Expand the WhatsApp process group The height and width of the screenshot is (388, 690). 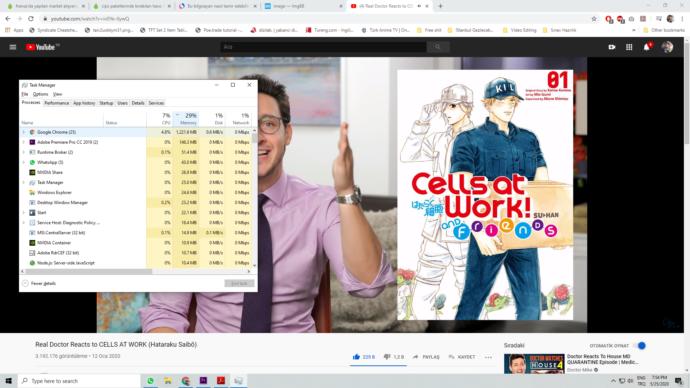tap(24, 162)
